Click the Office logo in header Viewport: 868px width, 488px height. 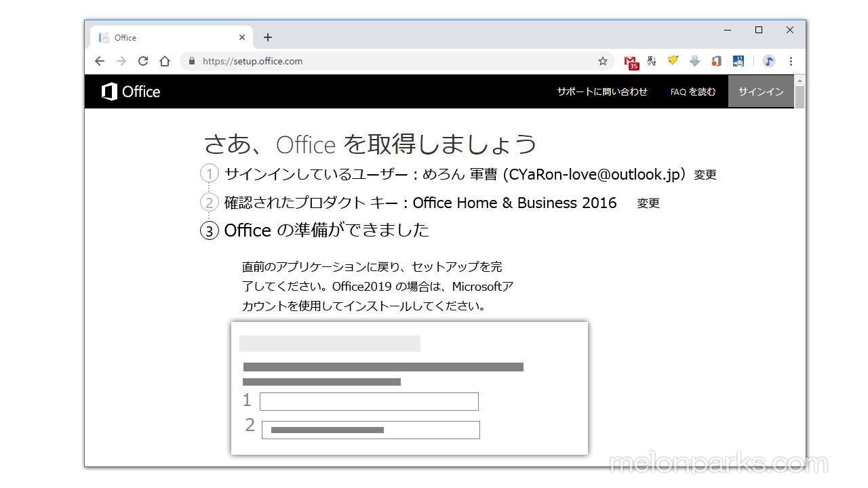(x=131, y=91)
